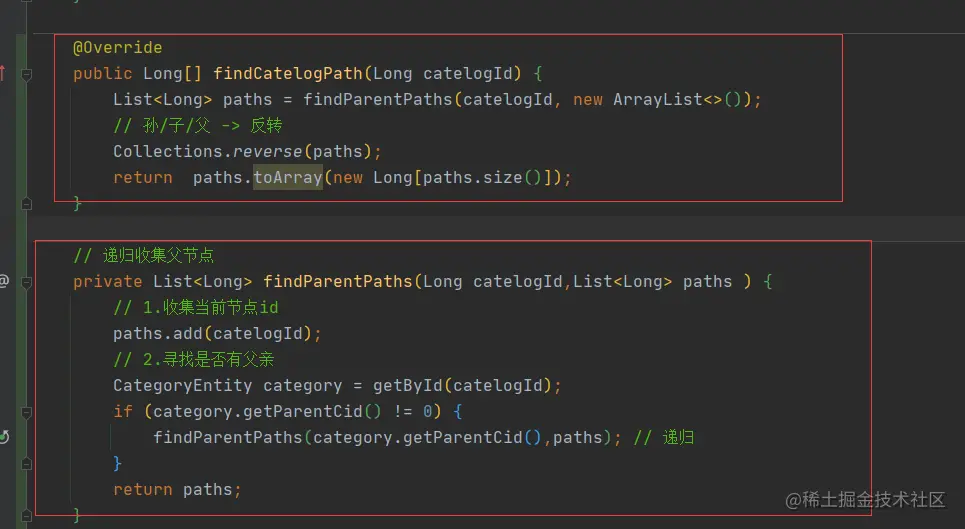Click the public keyword

pos(102,74)
